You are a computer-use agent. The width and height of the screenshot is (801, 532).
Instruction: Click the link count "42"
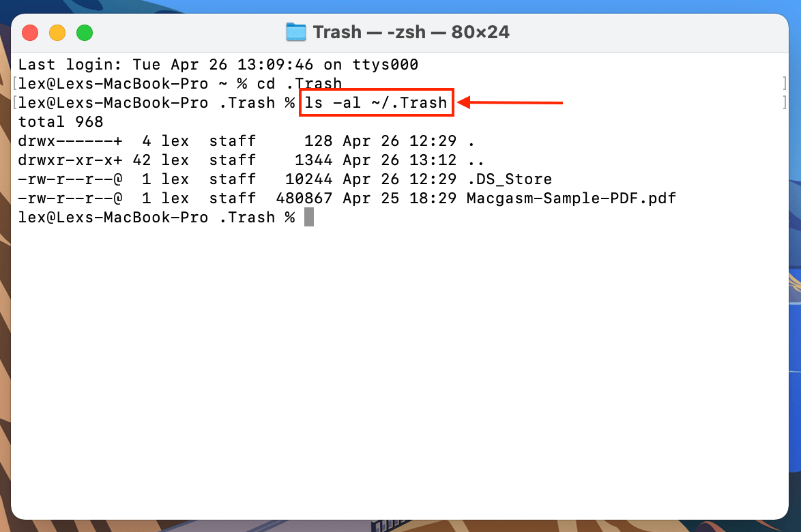(x=142, y=160)
